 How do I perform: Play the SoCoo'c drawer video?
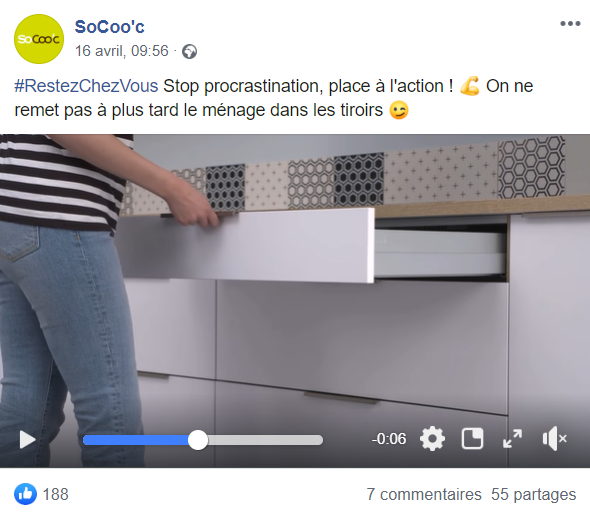(x=27, y=439)
